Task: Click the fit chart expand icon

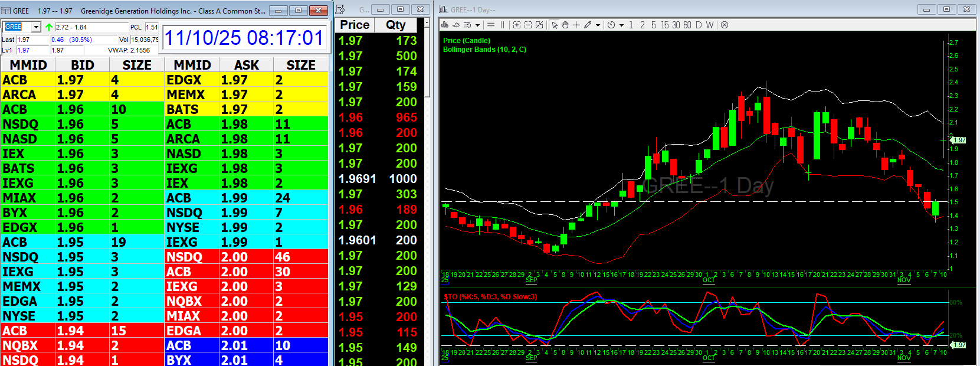Action: tap(539, 25)
